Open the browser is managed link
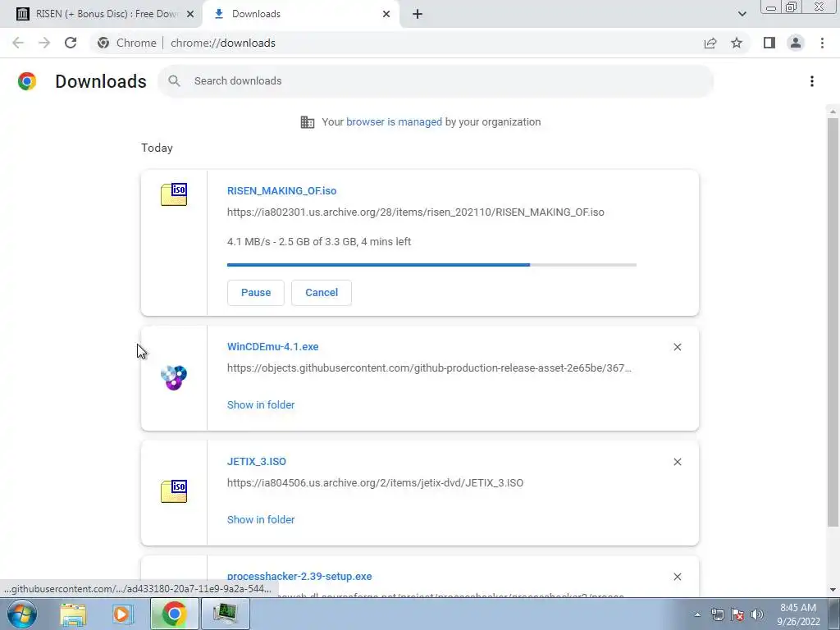840x630 pixels. pyautogui.click(x=394, y=122)
